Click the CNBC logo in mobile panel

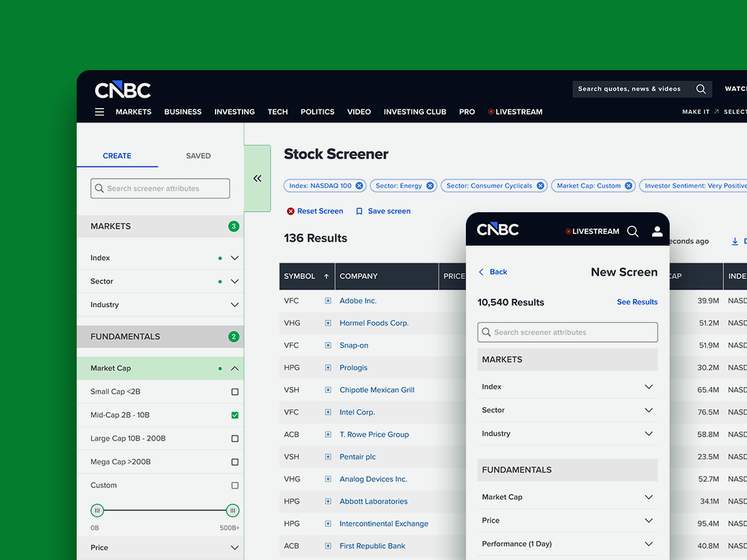coord(498,229)
